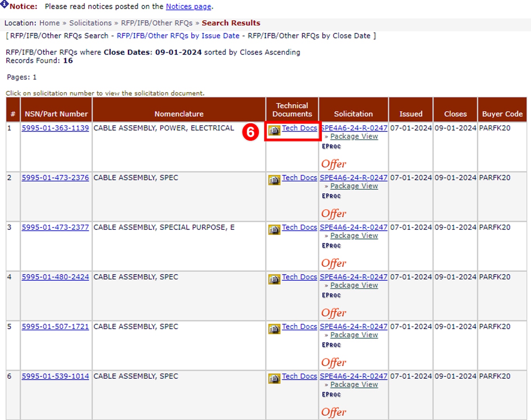Open Tech Docs link in row 5

pyautogui.click(x=299, y=327)
